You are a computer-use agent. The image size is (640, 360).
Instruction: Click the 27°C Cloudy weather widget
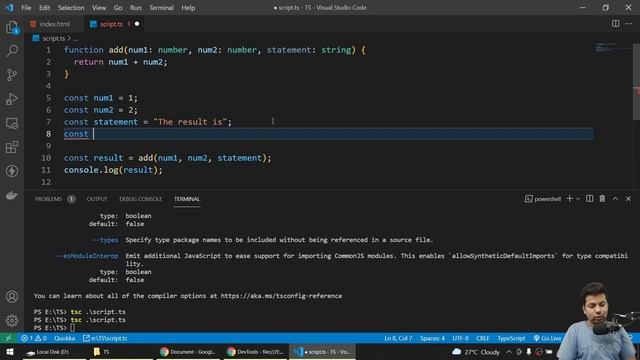476,351
